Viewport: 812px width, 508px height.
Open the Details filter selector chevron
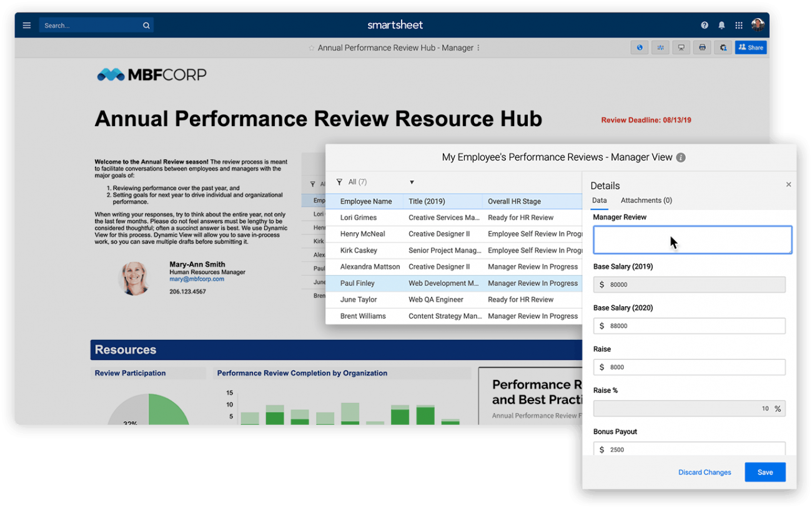412,182
